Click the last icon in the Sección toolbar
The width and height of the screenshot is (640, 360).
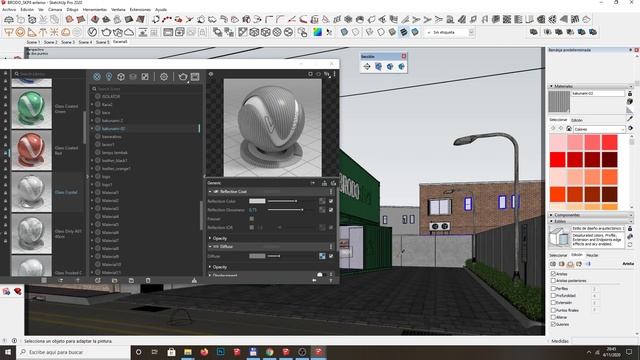(x=402, y=67)
